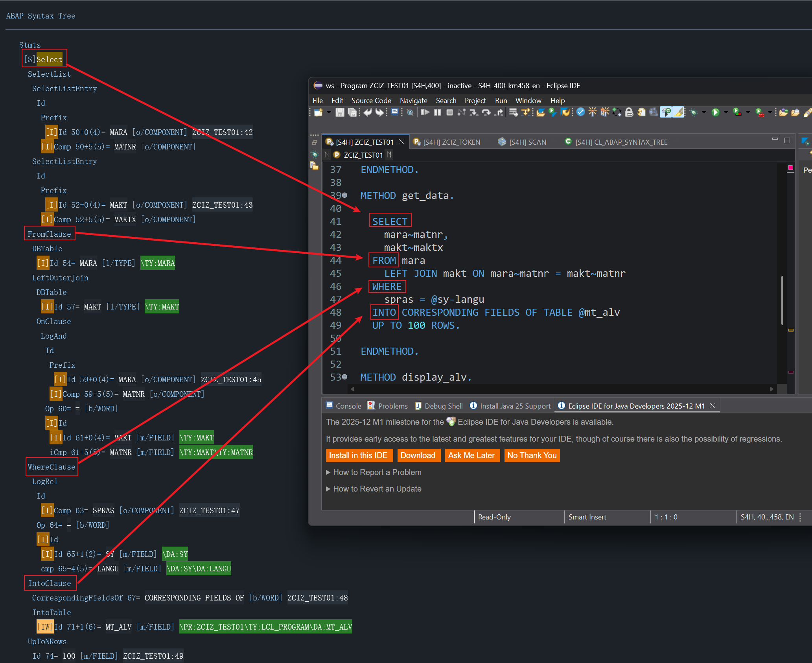This screenshot has width=812, height=663.
Task: Click the editor vertical scrollbar thumb
Action: 782,300
